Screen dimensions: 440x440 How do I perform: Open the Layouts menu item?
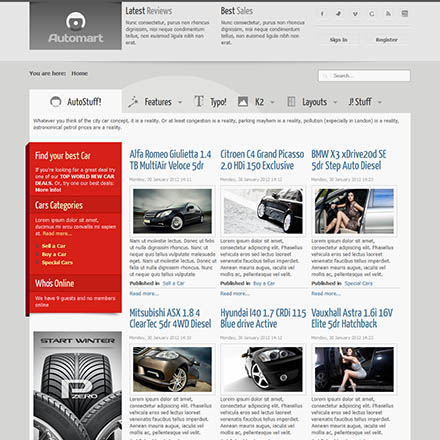(x=314, y=102)
